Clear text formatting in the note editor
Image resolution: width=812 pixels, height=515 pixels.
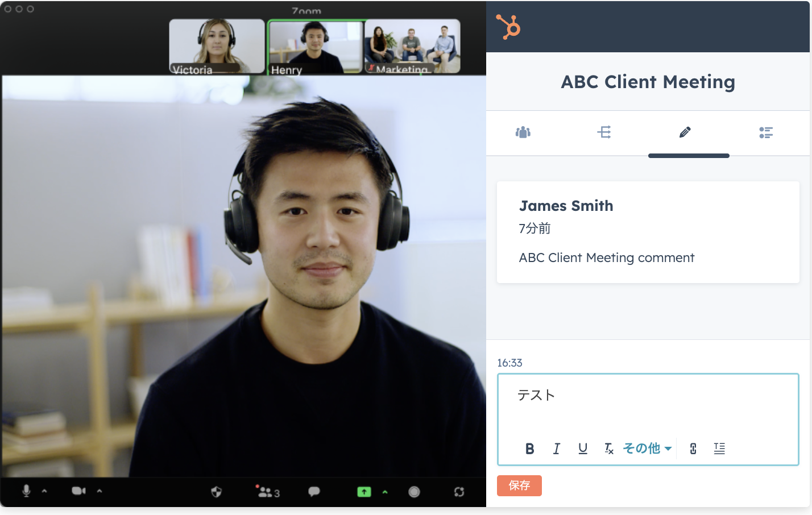pos(608,448)
